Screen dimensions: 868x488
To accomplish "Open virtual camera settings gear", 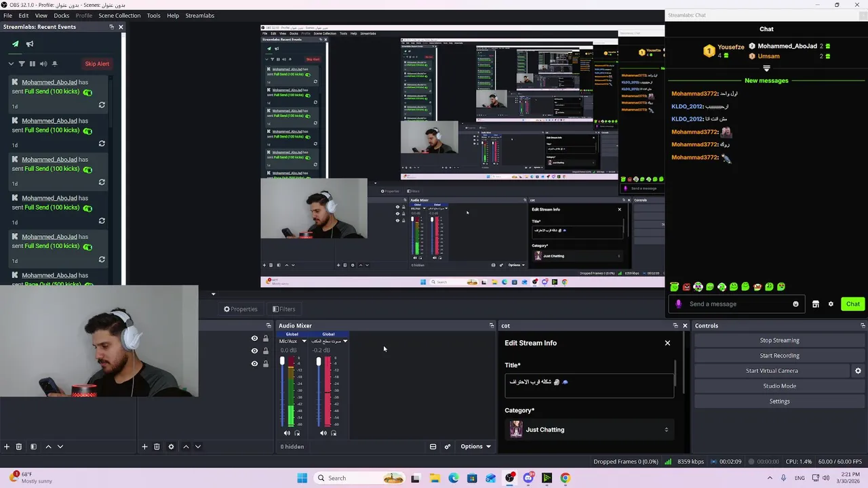I will [x=858, y=371].
